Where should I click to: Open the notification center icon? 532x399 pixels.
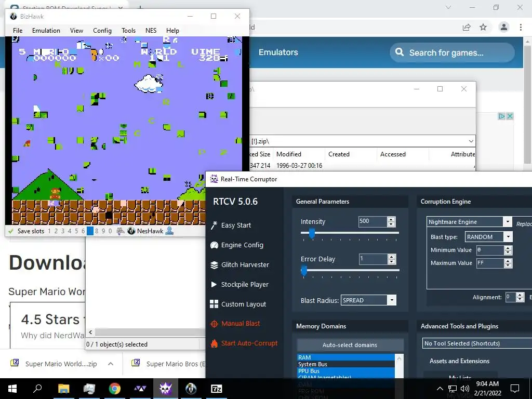pos(515,389)
